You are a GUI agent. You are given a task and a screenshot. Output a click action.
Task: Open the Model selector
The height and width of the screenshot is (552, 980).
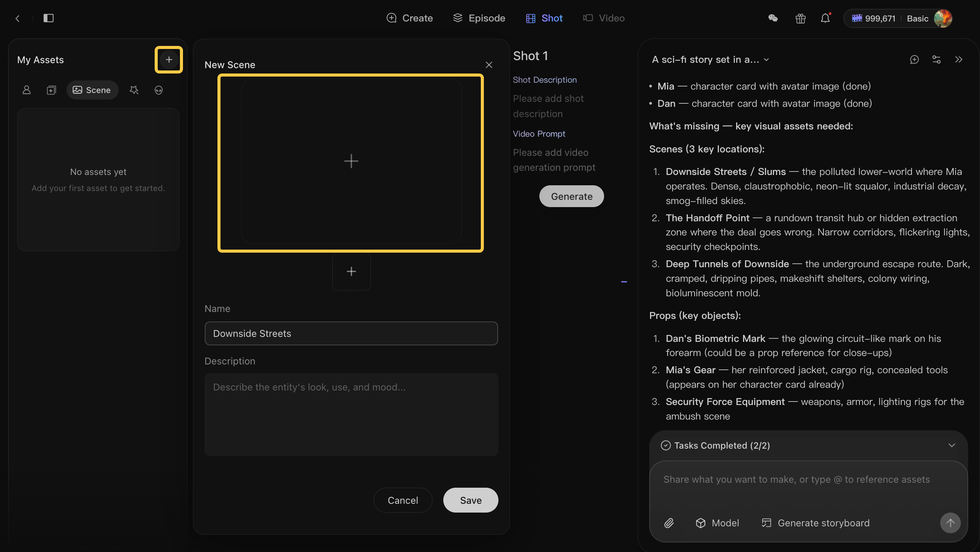pos(717,523)
